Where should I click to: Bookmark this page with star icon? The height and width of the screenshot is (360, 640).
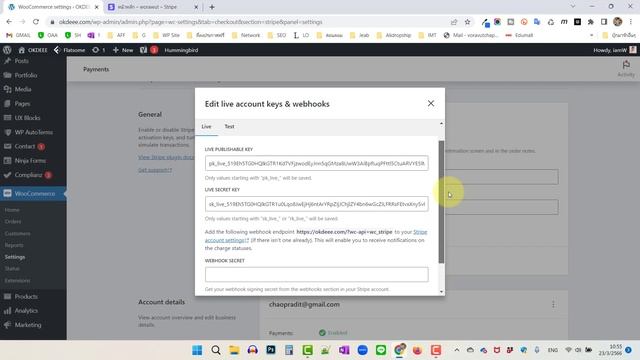point(467,22)
